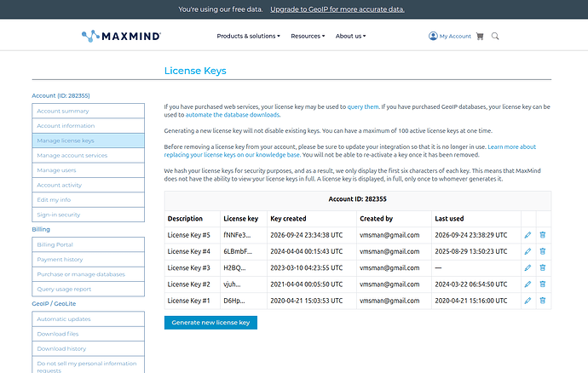Expand the About us dropdown

click(x=350, y=36)
